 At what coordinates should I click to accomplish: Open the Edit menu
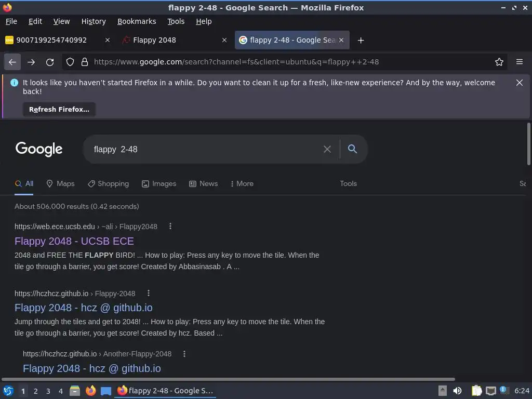click(x=35, y=21)
